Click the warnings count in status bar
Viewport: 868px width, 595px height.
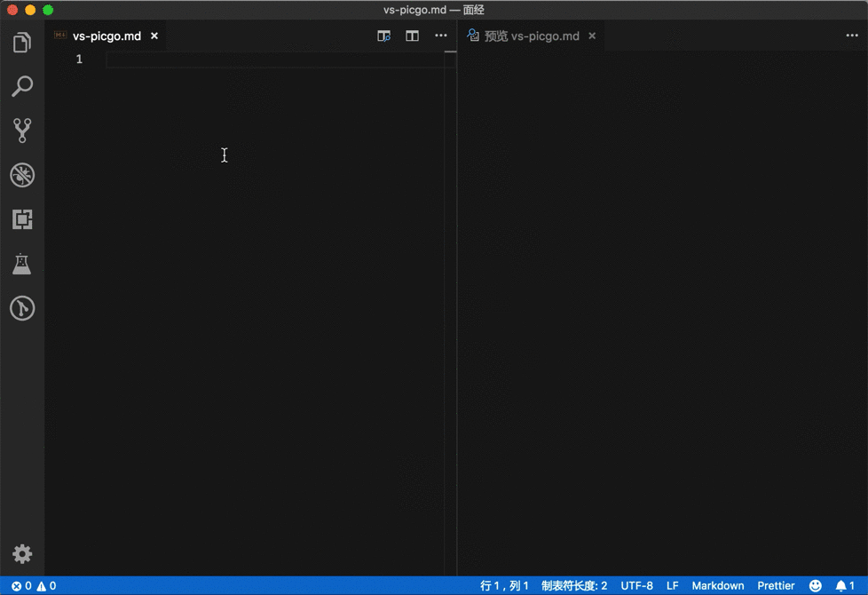pos(46,585)
